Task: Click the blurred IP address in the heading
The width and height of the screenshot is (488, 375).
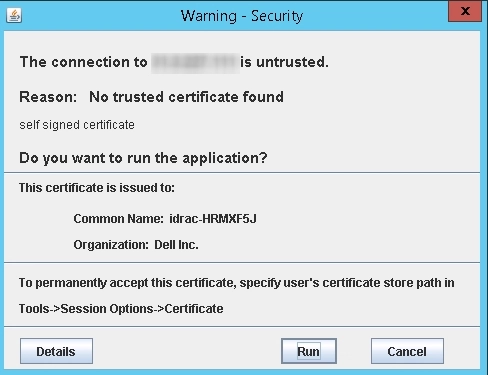Action: pos(195,63)
